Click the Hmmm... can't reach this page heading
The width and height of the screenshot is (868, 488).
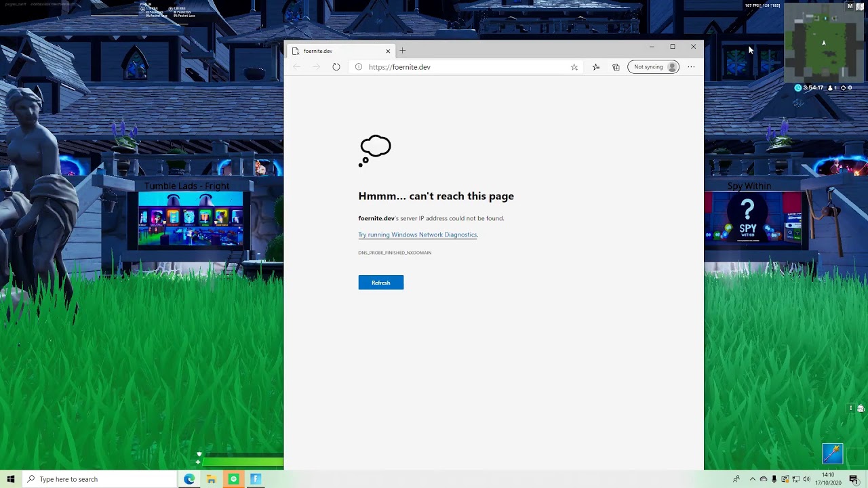[x=436, y=196]
